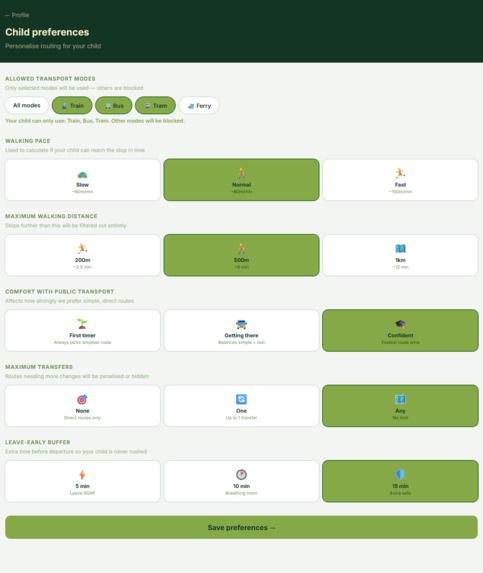Toggle the Tram transport mode chip

click(x=155, y=105)
